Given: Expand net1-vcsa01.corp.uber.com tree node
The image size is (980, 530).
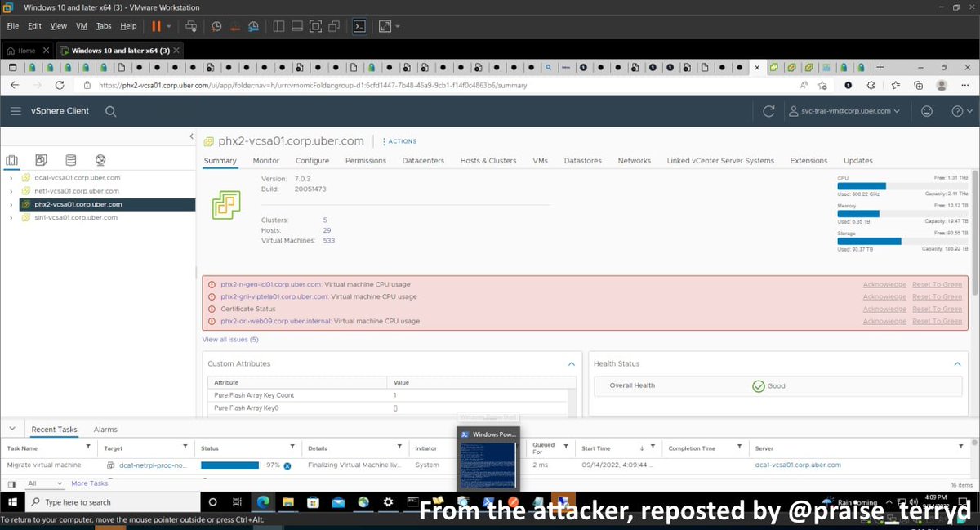Looking at the screenshot, I should point(11,191).
